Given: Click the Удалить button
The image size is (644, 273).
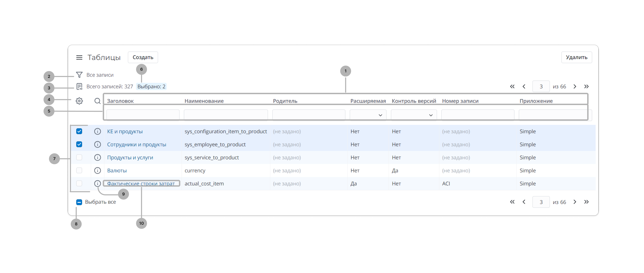Looking at the screenshot, I should click(576, 57).
